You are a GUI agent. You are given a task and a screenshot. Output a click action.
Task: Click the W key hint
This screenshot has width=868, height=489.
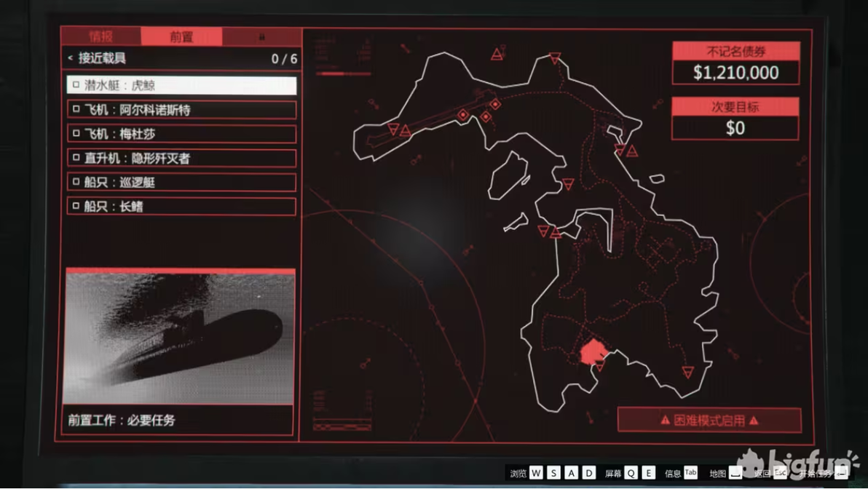pyautogui.click(x=536, y=473)
